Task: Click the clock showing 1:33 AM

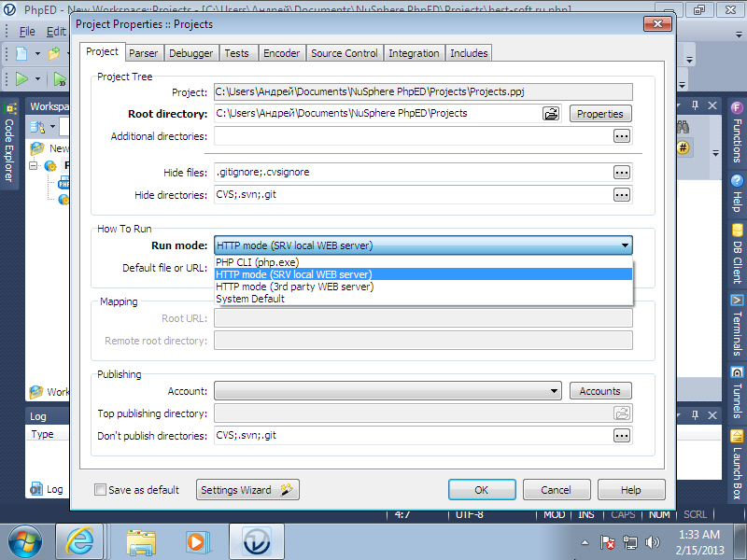Action: coord(698,534)
